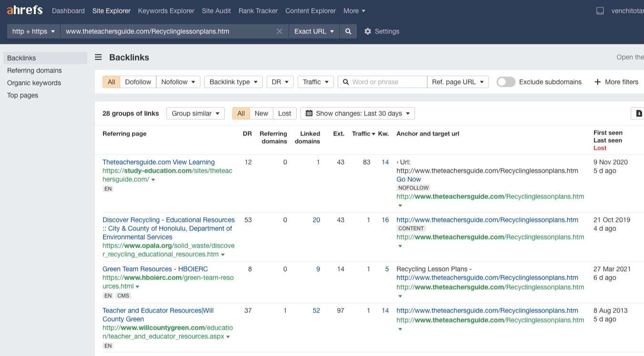
Task: Open the Group similar dropdown
Action: click(196, 114)
